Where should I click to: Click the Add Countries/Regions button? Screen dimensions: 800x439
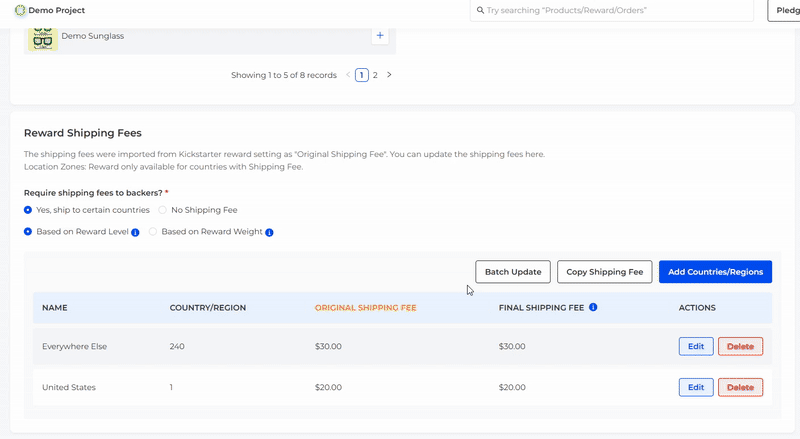coord(715,272)
